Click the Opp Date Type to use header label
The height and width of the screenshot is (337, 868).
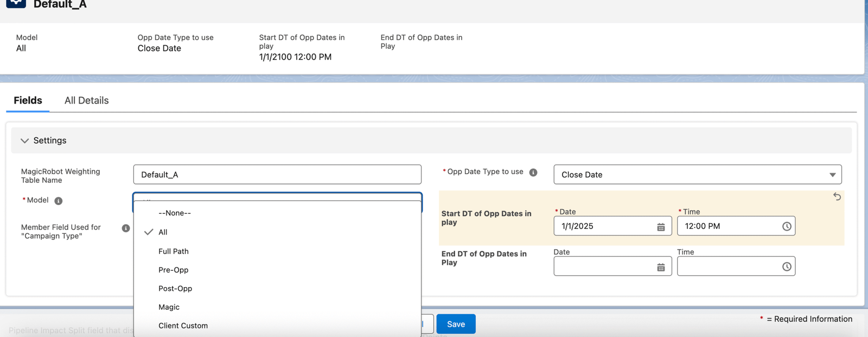coord(176,37)
